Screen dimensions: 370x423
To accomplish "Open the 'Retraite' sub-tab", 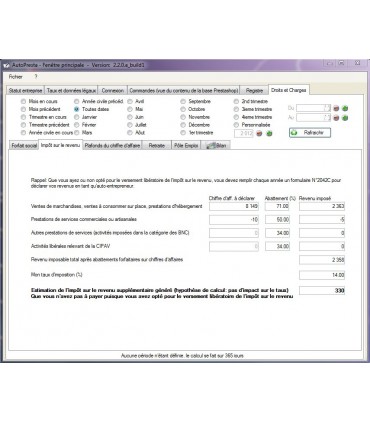I will [157, 146].
